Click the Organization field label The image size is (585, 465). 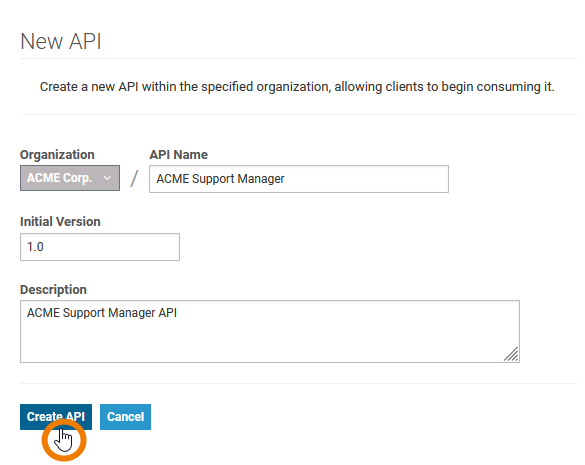point(57,155)
